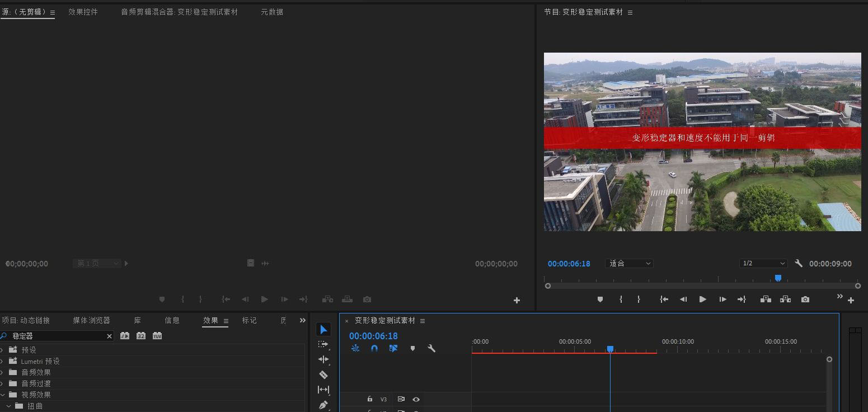
Task: Open the 节目 panel menu icon
Action: pyautogui.click(x=630, y=12)
